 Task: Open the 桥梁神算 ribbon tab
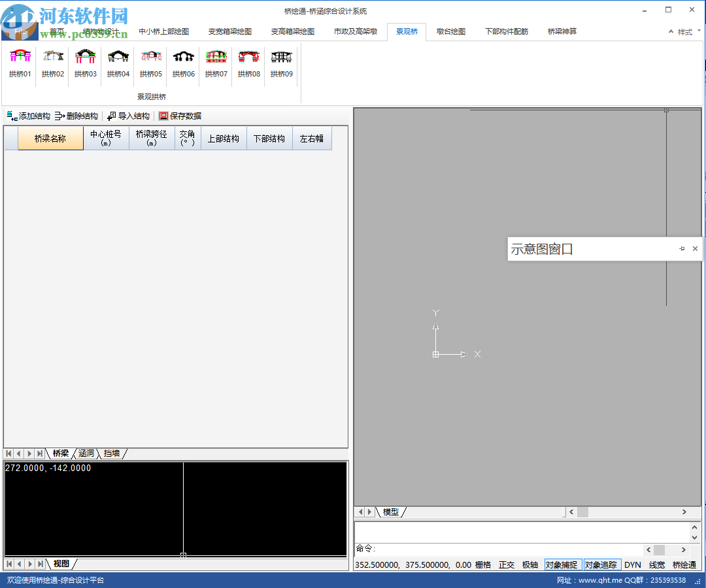point(562,31)
